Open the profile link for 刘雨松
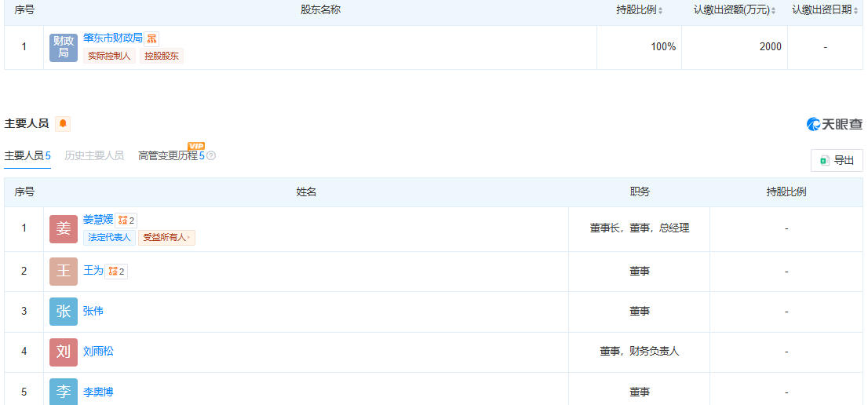The height and width of the screenshot is (405, 868). [x=98, y=352]
